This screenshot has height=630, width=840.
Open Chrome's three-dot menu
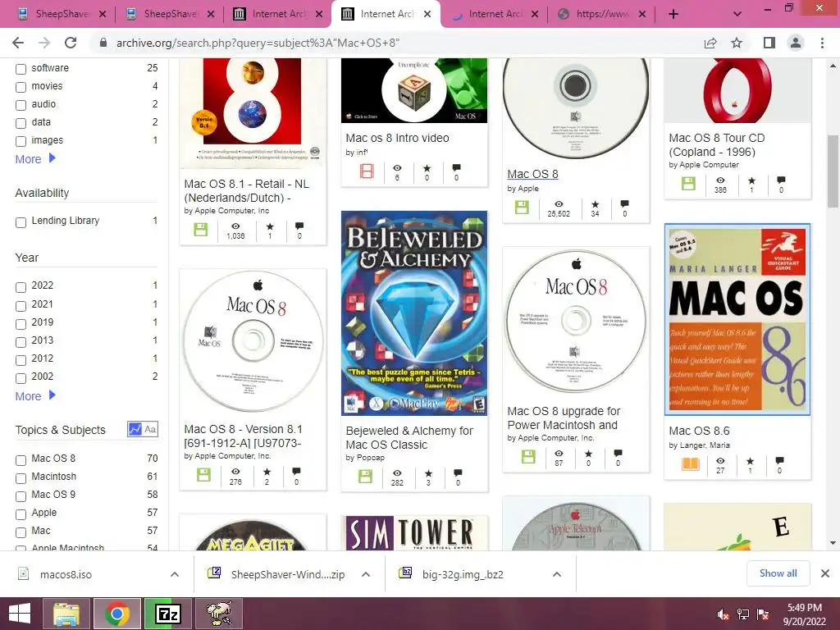pos(822,43)
